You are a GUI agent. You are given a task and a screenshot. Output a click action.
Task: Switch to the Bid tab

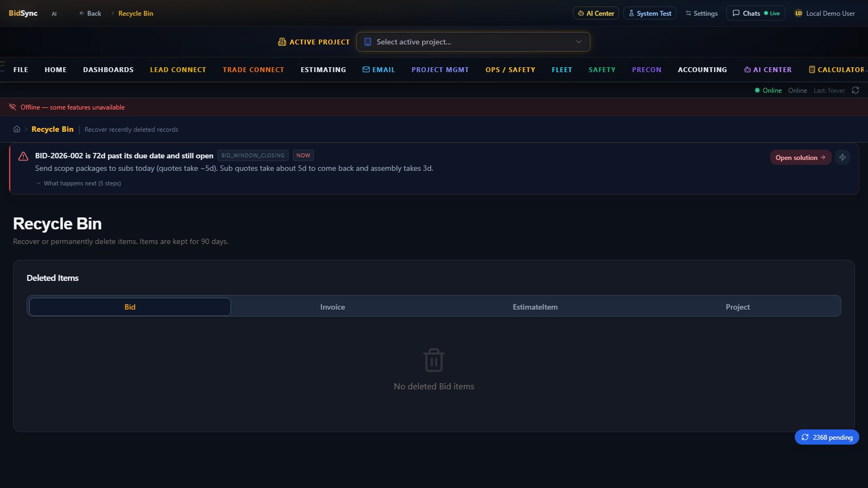[130, 307]
